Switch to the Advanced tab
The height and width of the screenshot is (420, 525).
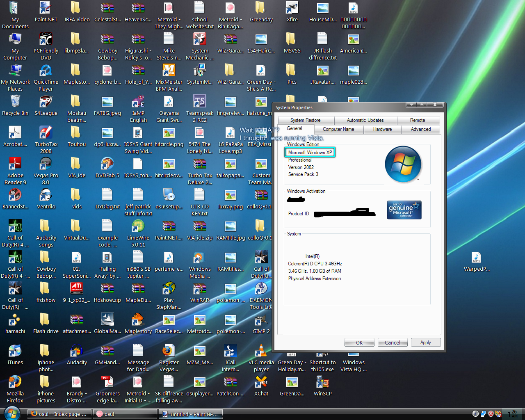[x=421, y=129]
